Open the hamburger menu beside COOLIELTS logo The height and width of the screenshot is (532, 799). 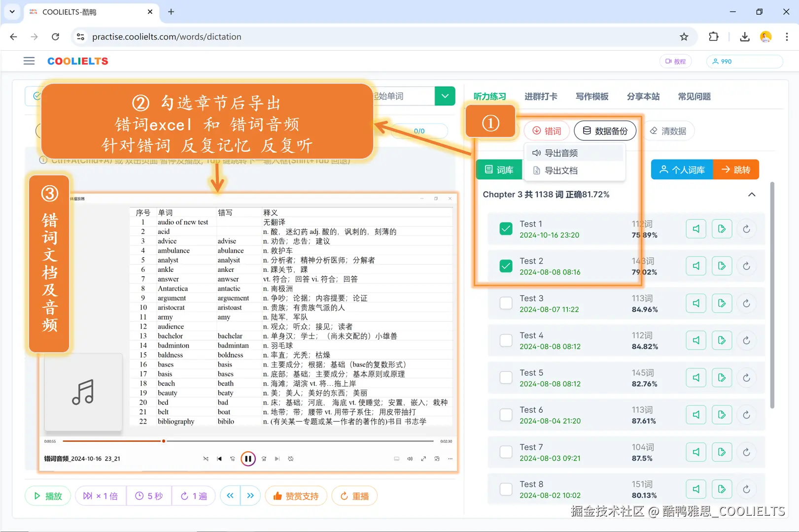tap(29, 61)
